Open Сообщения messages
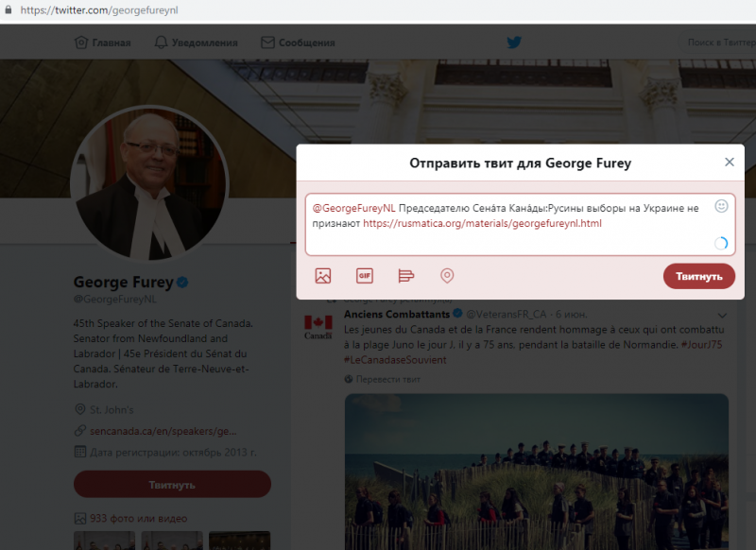The image size is (756, 550). click(298, 43)
